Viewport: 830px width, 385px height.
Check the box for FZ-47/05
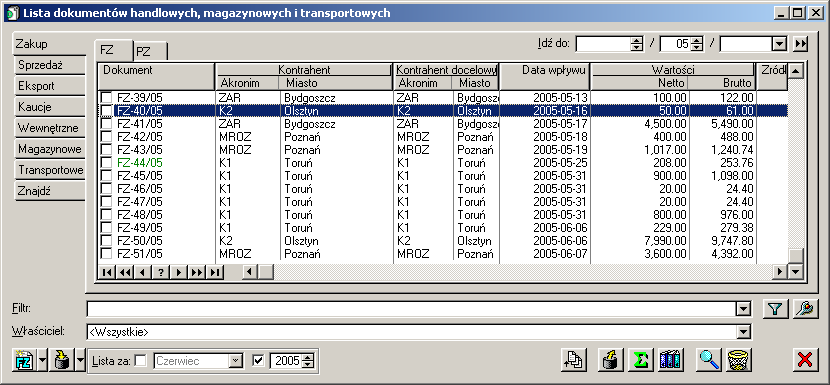[107, 201]
